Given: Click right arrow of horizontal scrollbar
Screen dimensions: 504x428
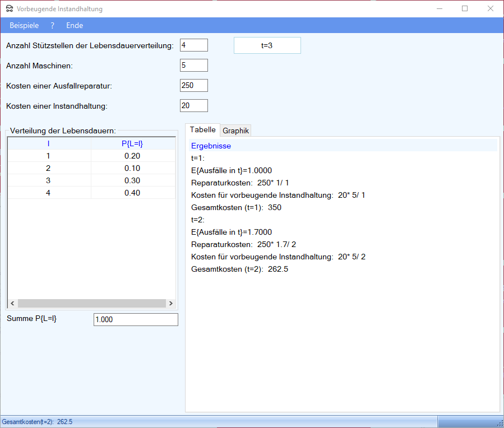Looking at the screenshot, I should tap(170, 303).
